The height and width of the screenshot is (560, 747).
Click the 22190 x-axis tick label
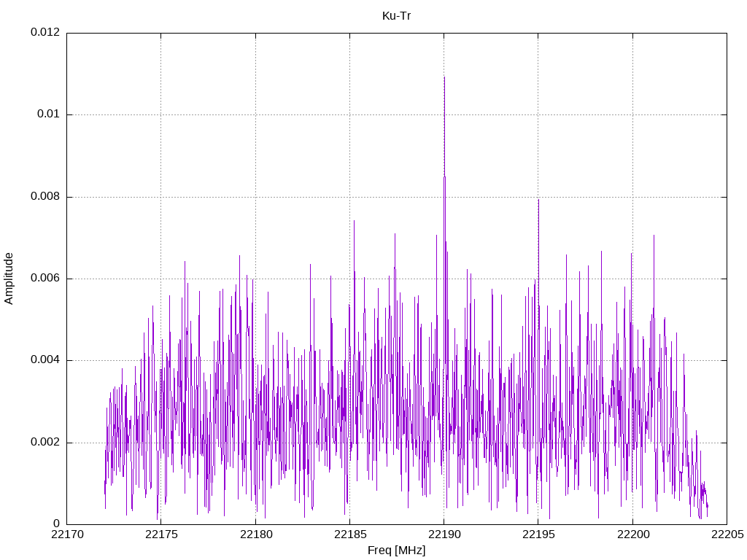(444, 534)
